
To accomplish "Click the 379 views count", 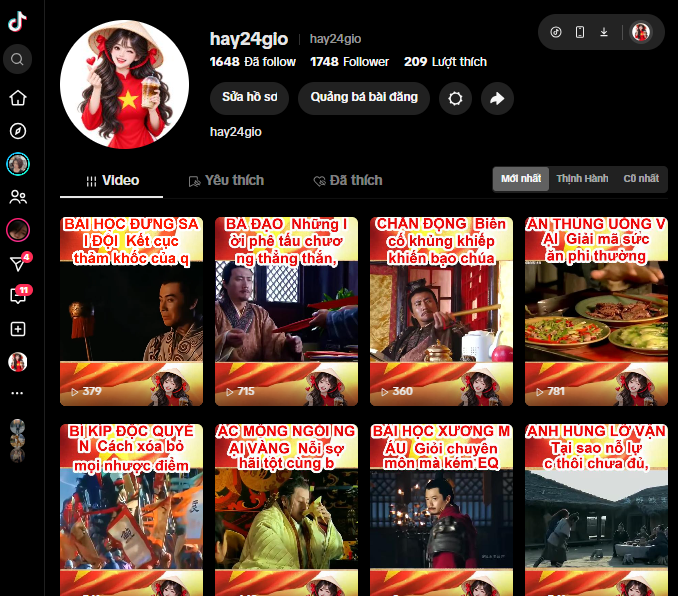I will [x=86, y=391].
